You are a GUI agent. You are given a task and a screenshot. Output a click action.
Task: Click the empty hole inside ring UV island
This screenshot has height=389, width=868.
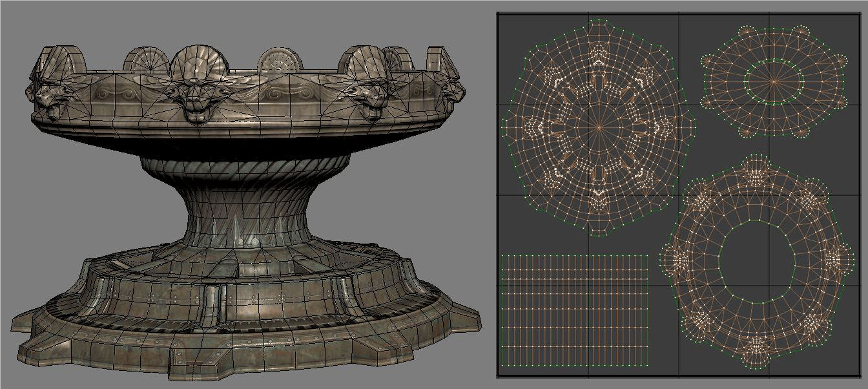[754, 262]
